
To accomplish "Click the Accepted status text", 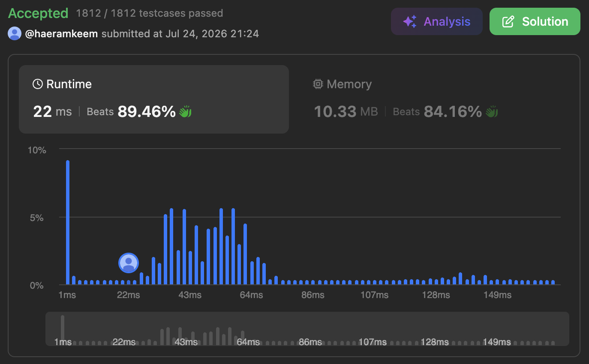I will coord(38,13).
